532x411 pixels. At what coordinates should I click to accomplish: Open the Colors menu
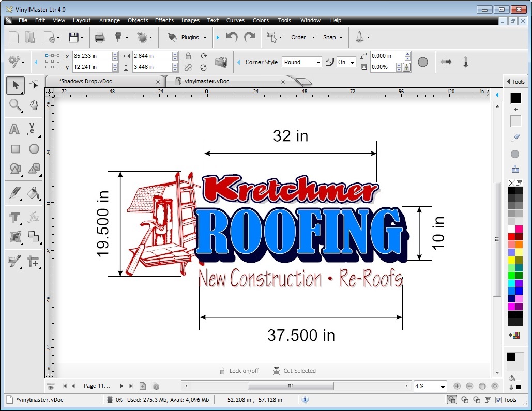[261, 20]
